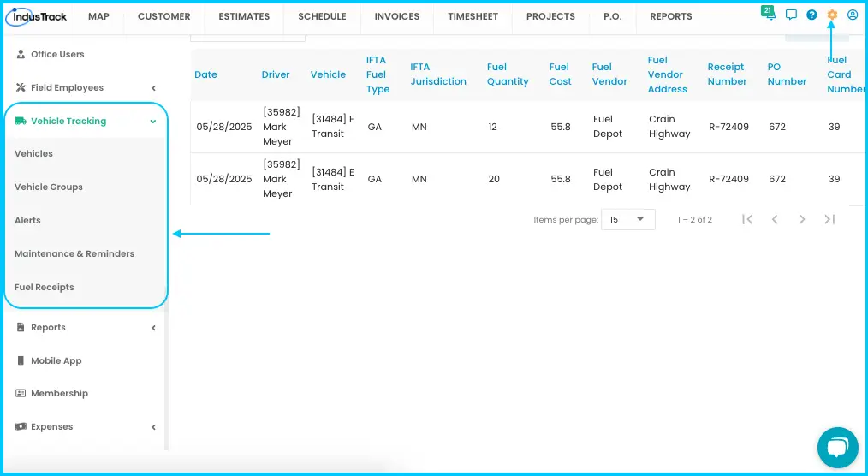Open the CUSTOMER top menu

click(x=163, y=16)
